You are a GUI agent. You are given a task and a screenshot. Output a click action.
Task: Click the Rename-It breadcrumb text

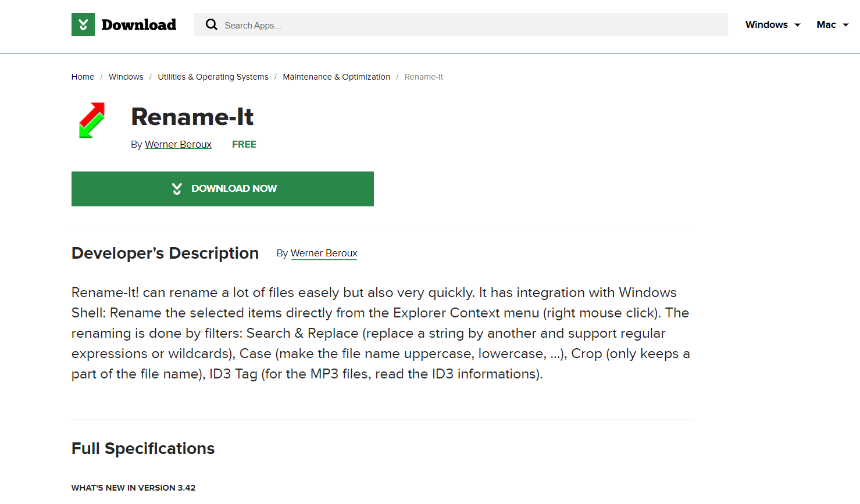(x=424, y=77)
